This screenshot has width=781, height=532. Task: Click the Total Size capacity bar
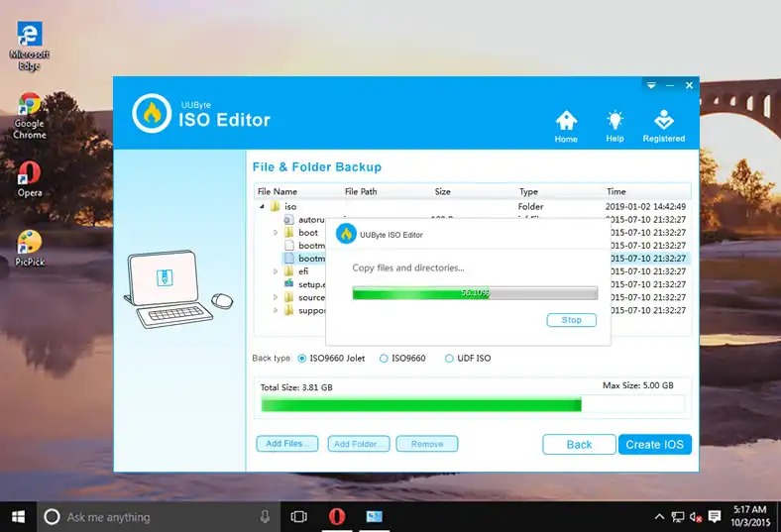coord(473,404)
